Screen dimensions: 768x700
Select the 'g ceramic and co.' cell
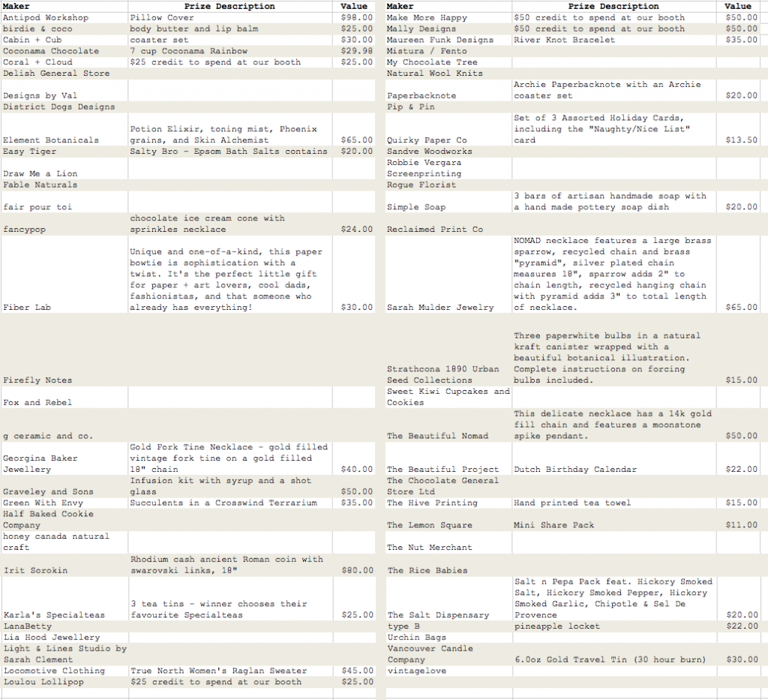click(64, 425)
